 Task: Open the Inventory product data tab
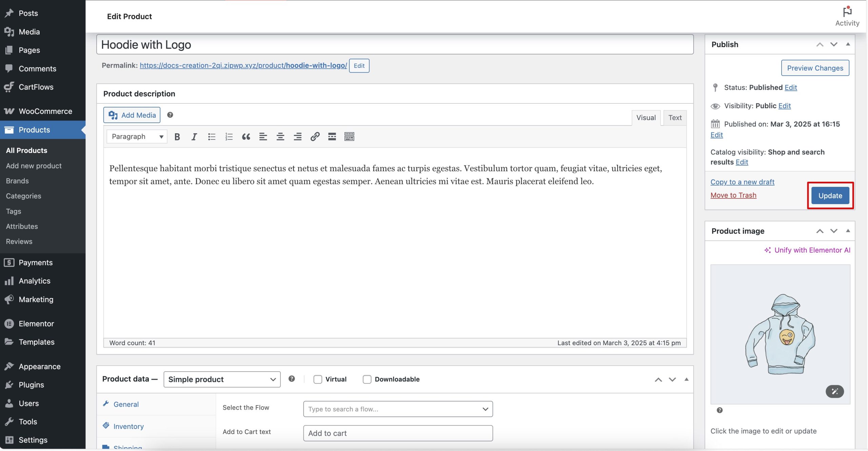click(129, 426)
